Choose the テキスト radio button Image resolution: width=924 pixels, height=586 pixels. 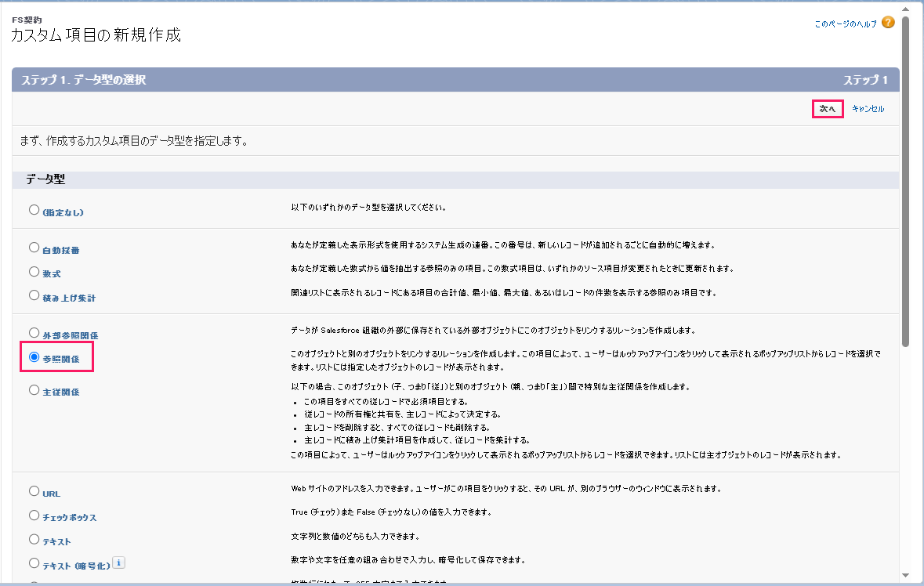coord(34,540)
